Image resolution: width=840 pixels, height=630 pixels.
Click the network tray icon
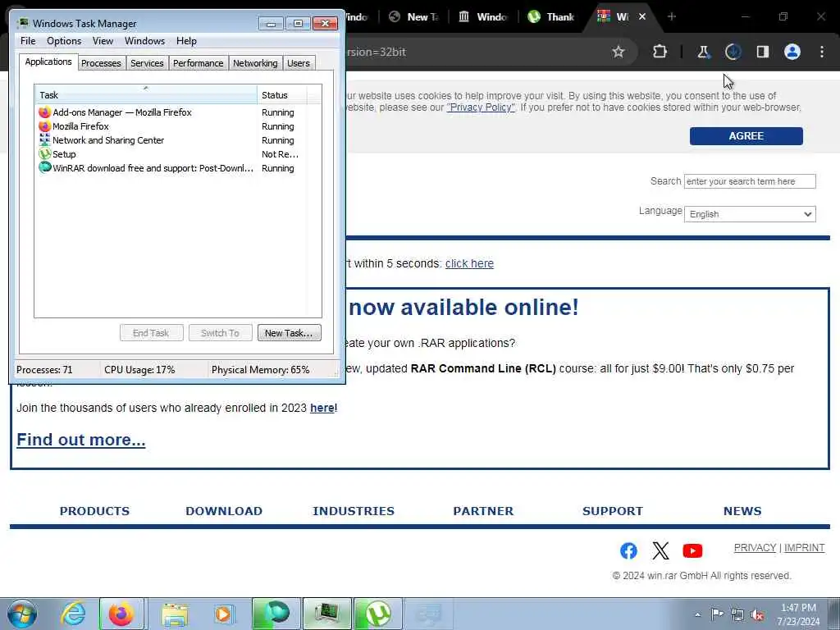pos(737,615)
